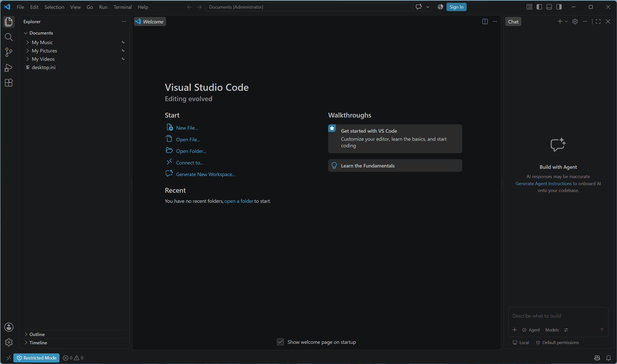Open the Manage gear in activity bar
Viewport: 617px width, 364px height.
click(9, 342)
